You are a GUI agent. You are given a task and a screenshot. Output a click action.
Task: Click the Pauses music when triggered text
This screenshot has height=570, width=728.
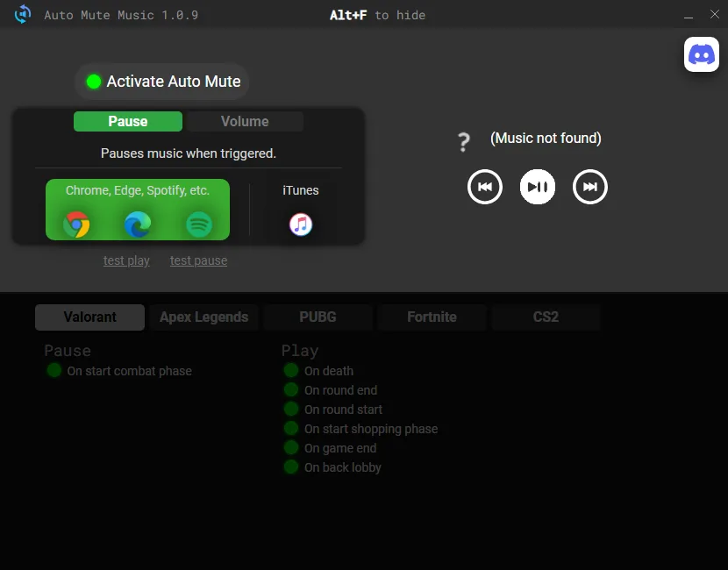pos(189,153)
